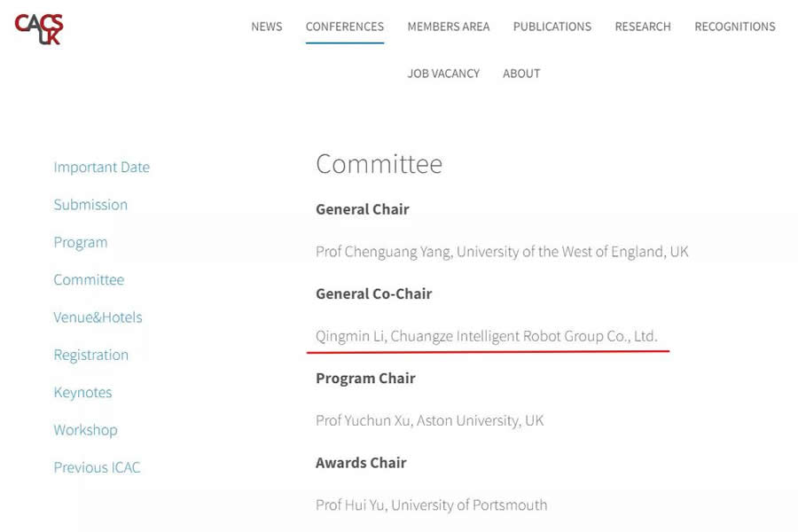Open the News menu item
Viewport: 798px width, 532px height.
(x=266, y=27)
